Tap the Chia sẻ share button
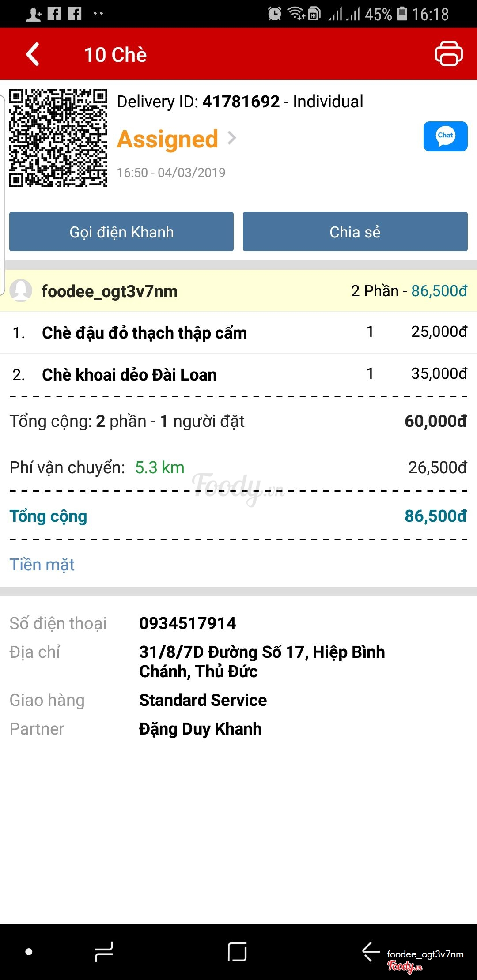 355,231
